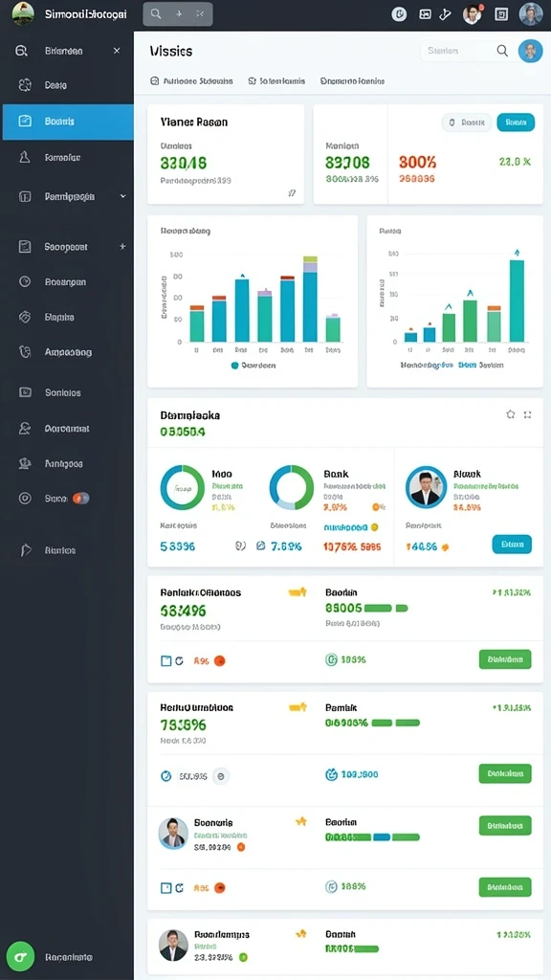Image resolution: width=551 pixels, height=980 pixels.
Task: Click the flag icon of the last sidebar menu item
Action: pos(25,550)
